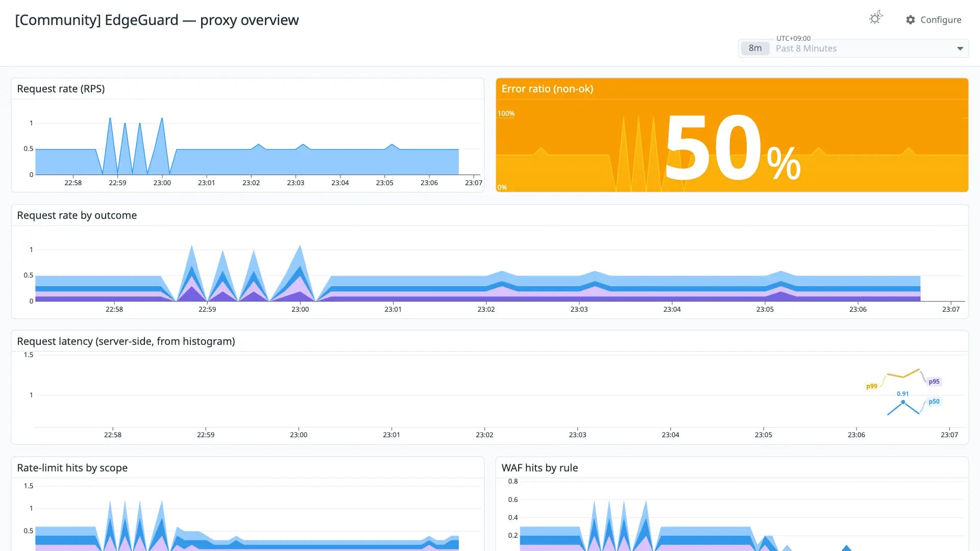The width and height of the screenshot is (980, 551).
Task: Open the Rate-limit hits by scope title
Action: point(72,468)
